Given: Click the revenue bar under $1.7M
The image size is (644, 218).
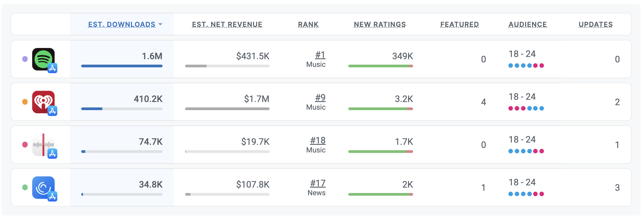Looking at the screenshot, I should 227,109.
